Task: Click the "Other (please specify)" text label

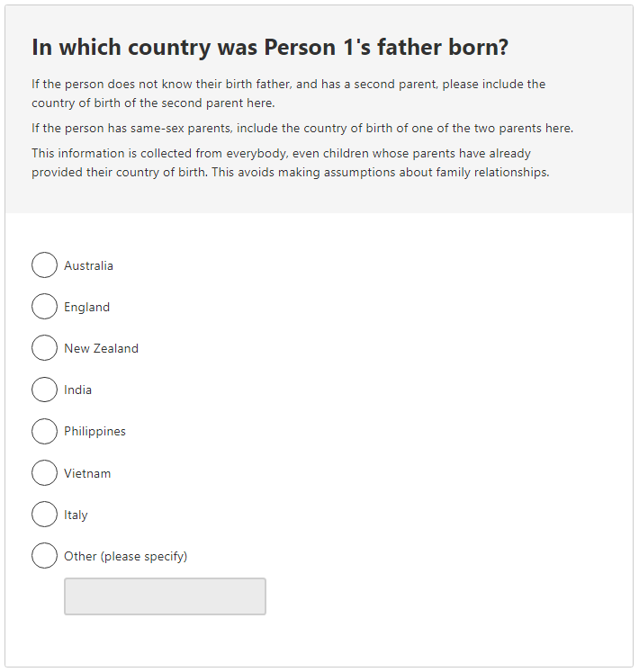Action: [x=125, y=556]
